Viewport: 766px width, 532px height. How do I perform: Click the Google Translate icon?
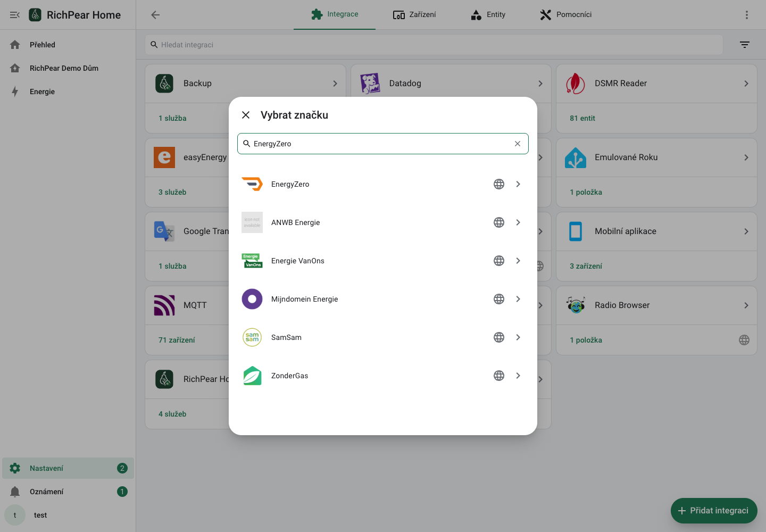[164, 231]
